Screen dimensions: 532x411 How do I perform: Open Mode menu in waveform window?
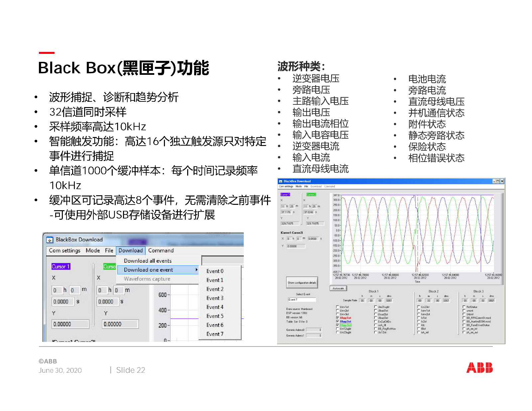click(299, 186)
